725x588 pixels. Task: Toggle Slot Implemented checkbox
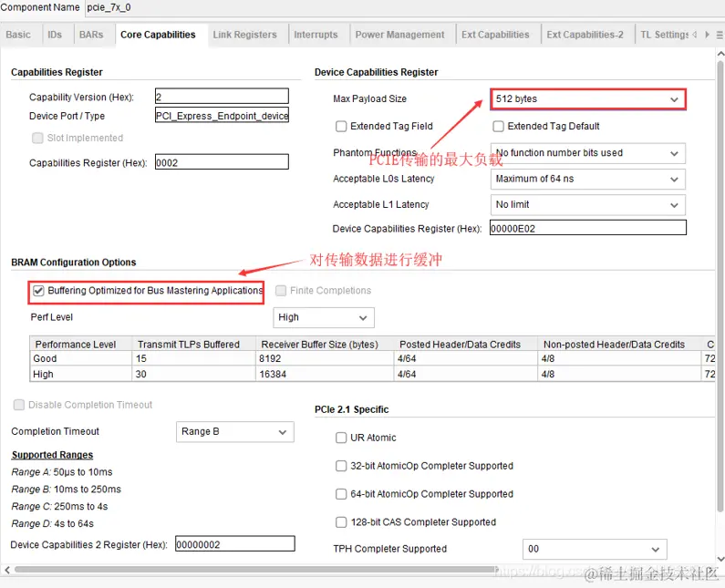click(37, 138)
